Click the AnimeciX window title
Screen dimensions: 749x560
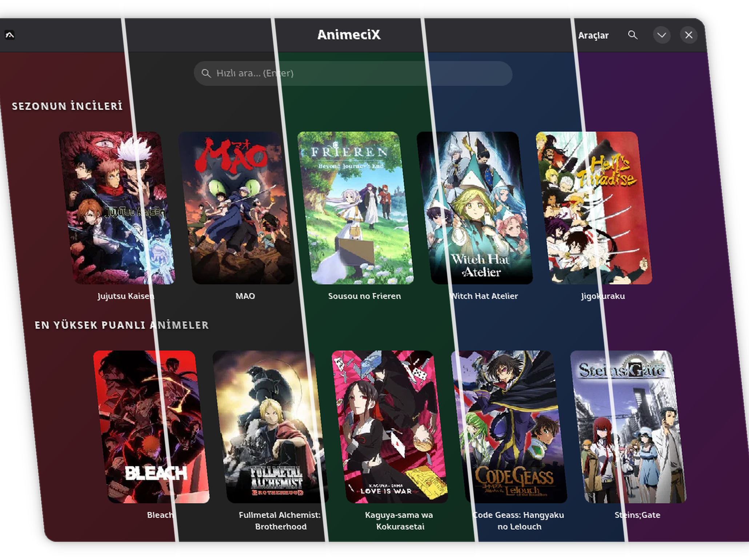point(349,35)
